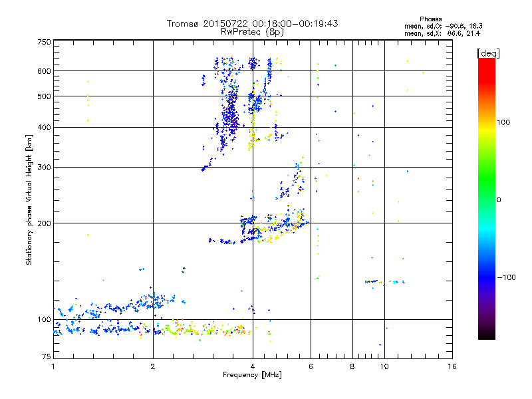This screenshot has width=532, height=399.
Task: Click the plot title "Tromsø 20150722 00:18:00-00:19:43"
Action: coord(252,23)
